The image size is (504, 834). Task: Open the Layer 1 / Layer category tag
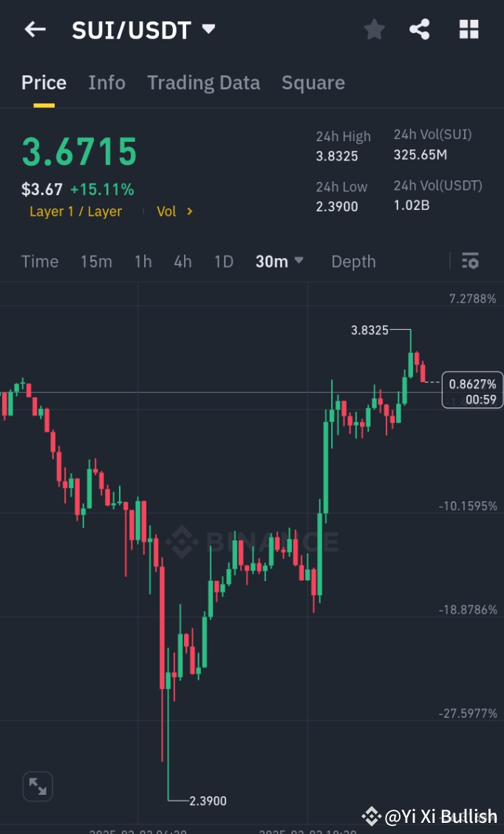point(75,211)
